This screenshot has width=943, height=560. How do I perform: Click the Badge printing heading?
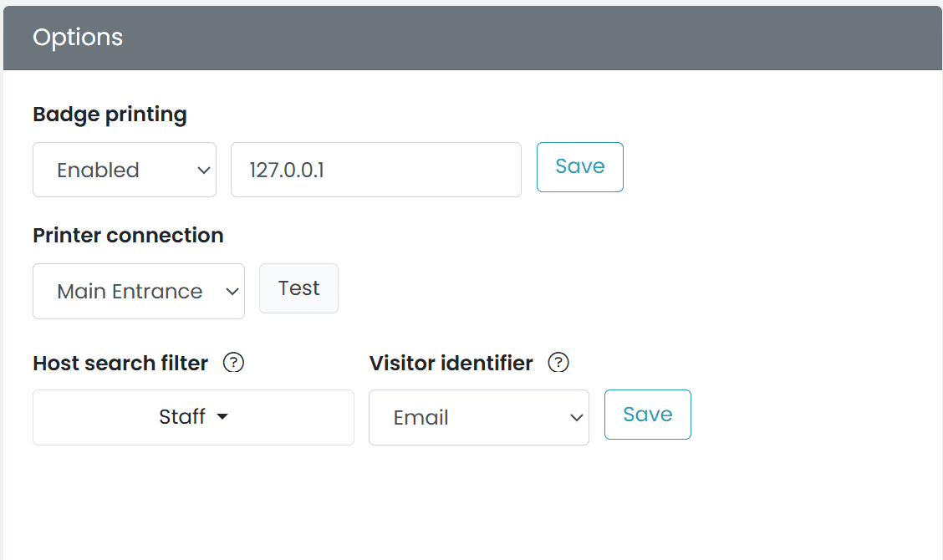click(110, 115)
